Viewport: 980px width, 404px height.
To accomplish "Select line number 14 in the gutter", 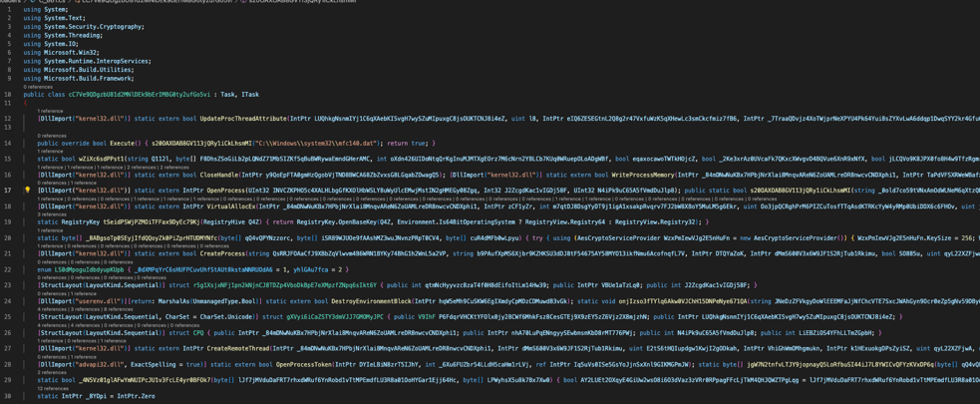I will pos(8,144).
